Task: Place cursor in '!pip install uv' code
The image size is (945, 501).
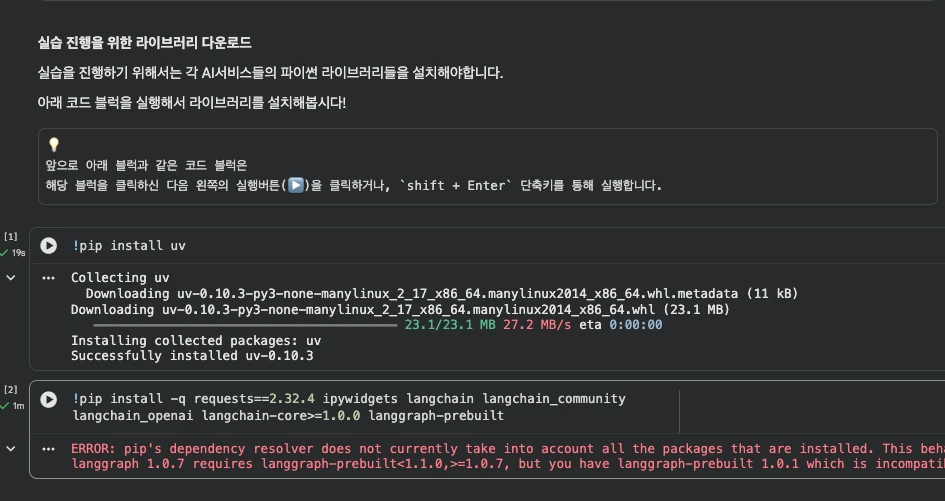Action: tap(128, 246)
